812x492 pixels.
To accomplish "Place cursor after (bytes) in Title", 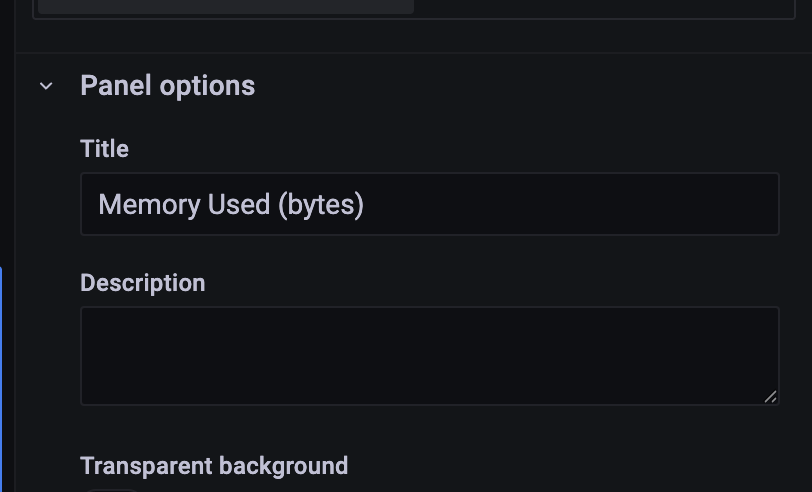I will (x=366, y=205).
